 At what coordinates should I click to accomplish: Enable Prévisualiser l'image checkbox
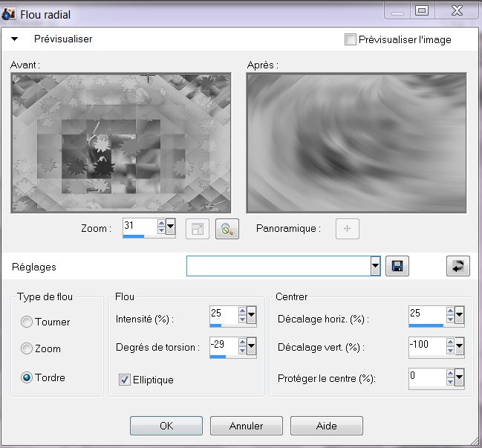(350, 39)
